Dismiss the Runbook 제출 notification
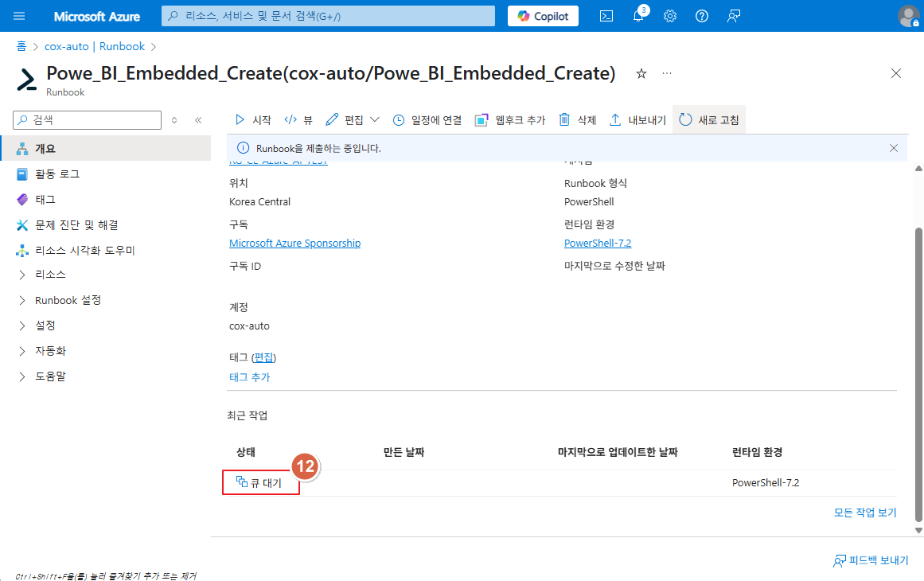This screenshot has width=924, height=581. (893, 149)
